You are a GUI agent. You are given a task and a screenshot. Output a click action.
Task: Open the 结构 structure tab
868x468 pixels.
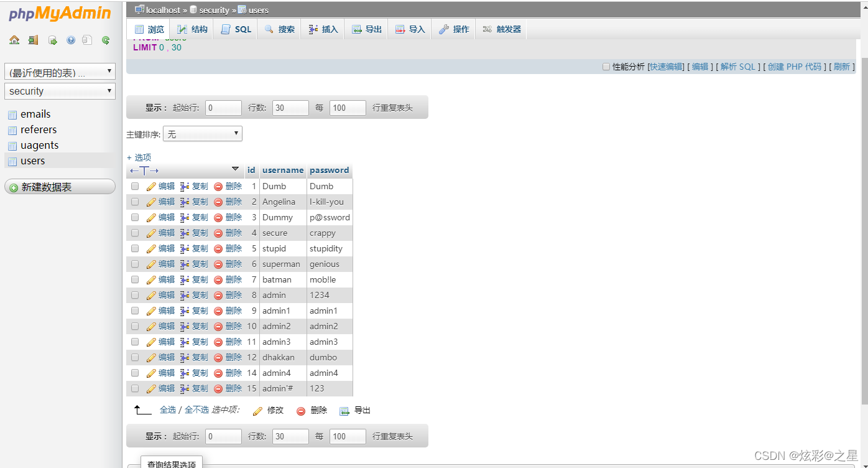(x=192, y=29)
